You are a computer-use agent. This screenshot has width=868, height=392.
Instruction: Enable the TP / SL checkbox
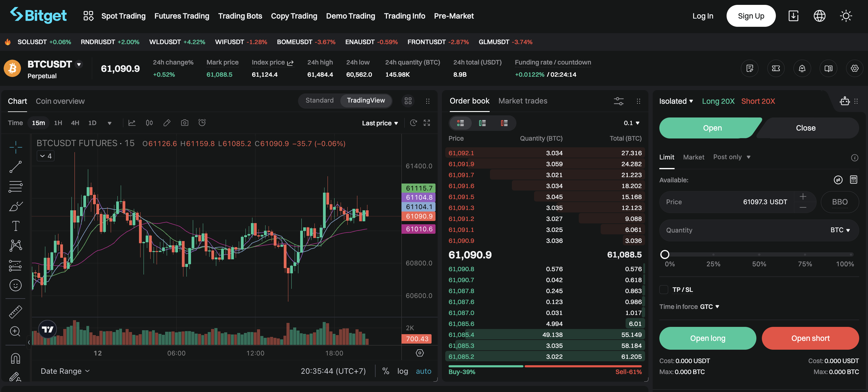point(663,289)
